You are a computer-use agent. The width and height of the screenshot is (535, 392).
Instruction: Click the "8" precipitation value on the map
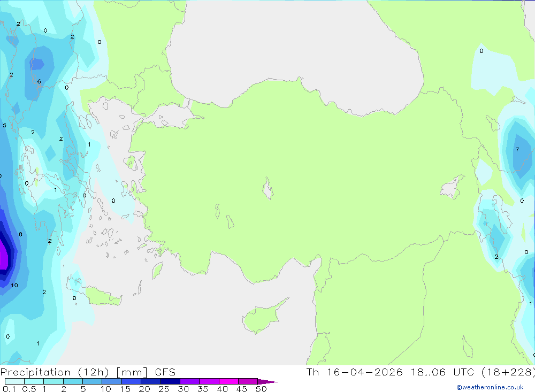(x=20, y=234)
